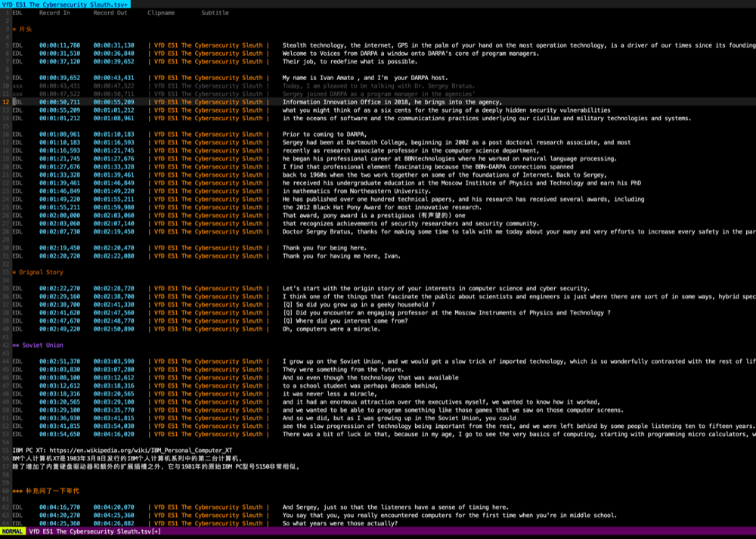Click the timecode 00:02:07,730
Viewport: 756px width, 539px height.
pos(60,232)
